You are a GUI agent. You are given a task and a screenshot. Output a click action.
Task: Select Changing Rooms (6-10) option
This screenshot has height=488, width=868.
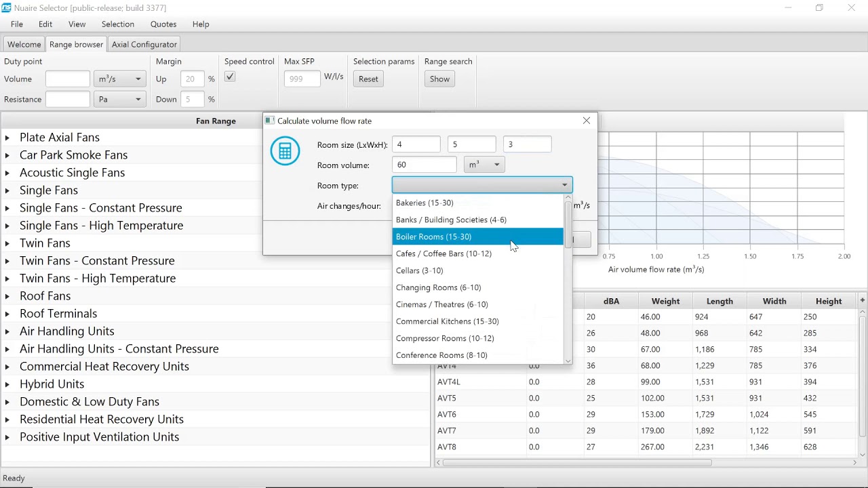coord(478,287)
